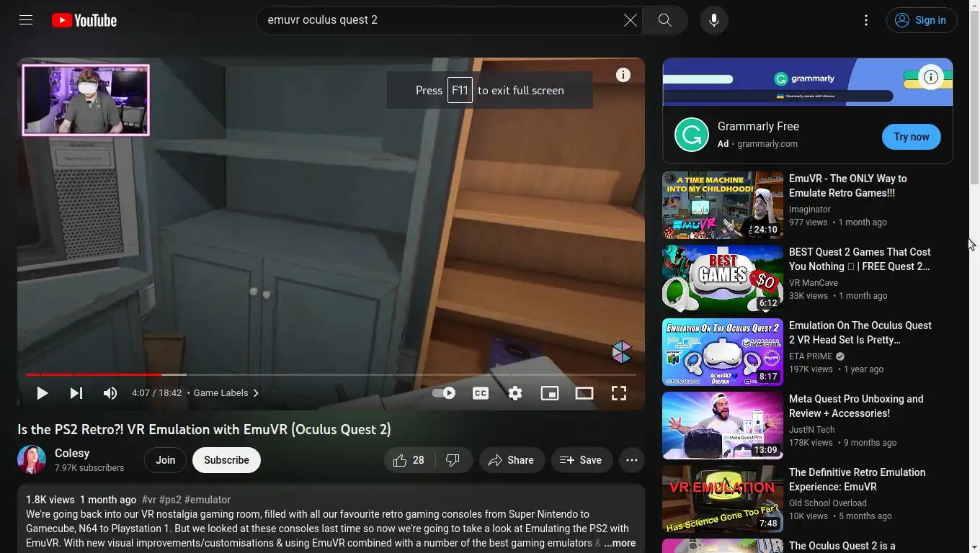Subscribe to Colesy
The height and width of the screenshot is (553, 980).
click(226, 460)
